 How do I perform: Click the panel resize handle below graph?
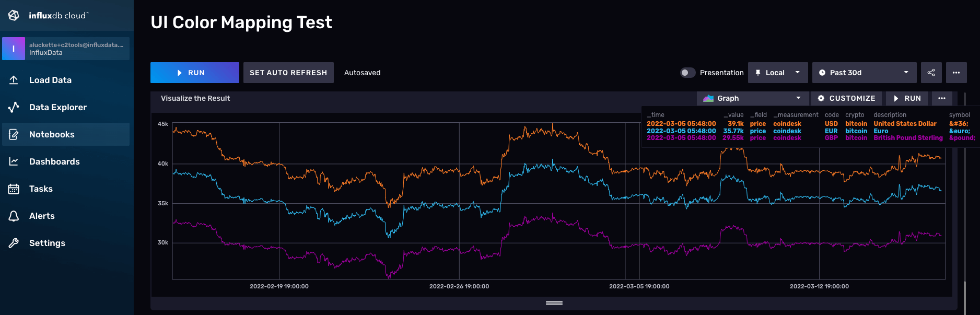point(554,303)
